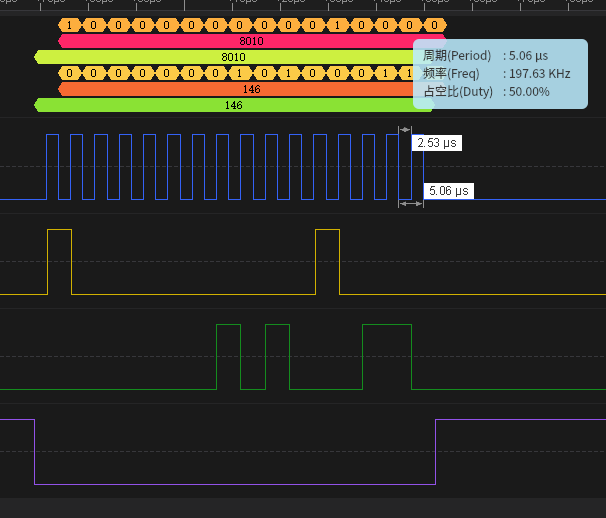Click the rising edge of the purple channel
Image resolution: width=606 pixels, height=518 pixels.
coord(436,452)
